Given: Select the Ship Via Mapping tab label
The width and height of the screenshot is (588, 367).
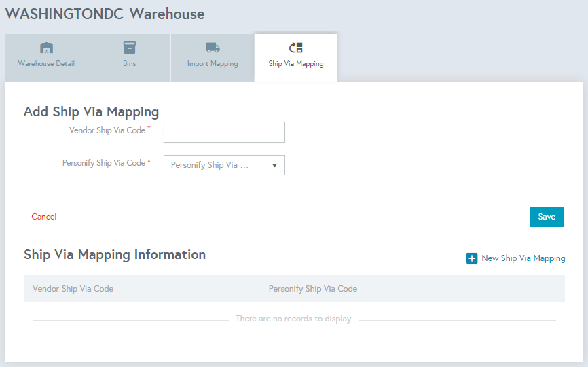Looking at the screenshot, I should (x=296, y=64).
